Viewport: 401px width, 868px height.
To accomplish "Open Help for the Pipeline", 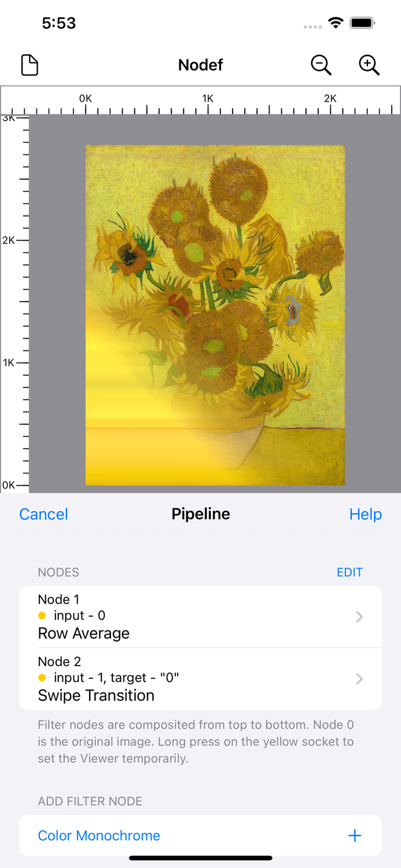I will (x=365, y=514).
